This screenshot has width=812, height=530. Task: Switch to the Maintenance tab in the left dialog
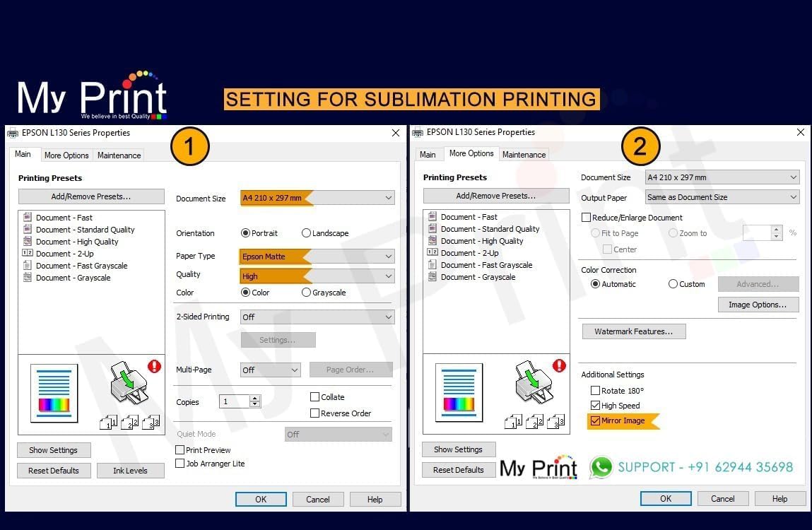pos(119,155)
